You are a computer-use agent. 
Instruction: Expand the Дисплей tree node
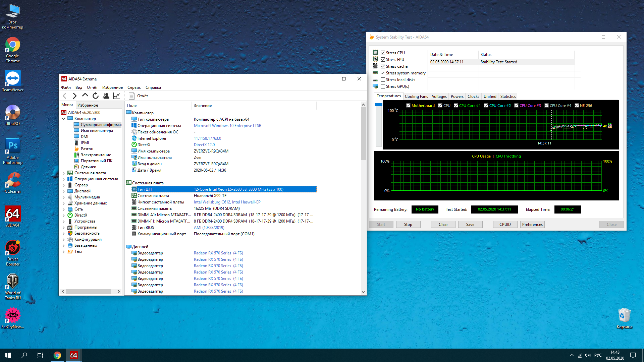pyautogui.click(x=64, y=191)
